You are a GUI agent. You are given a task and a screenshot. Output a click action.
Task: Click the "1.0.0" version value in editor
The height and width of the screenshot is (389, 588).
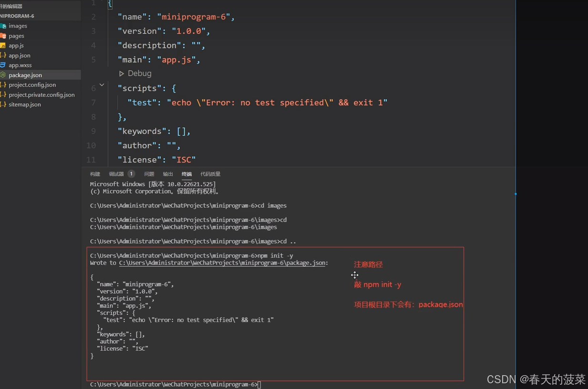pyautogui.click(x=189, y=31)
